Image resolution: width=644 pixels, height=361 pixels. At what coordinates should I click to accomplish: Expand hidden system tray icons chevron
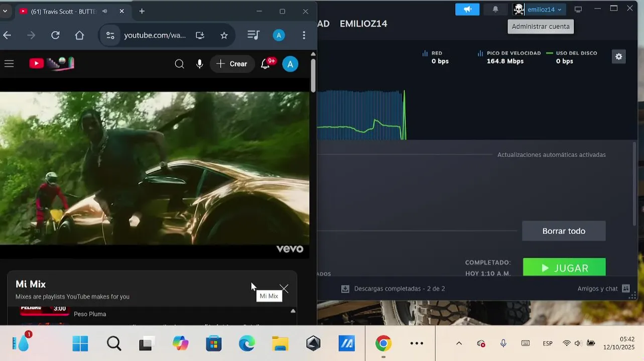pyautogui.click(x=459, y=343)
